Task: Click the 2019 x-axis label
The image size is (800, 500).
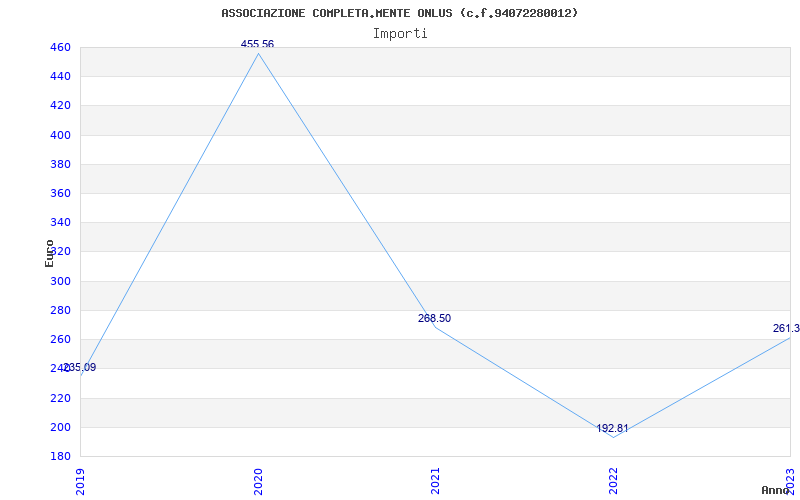Action: [80, 481]
